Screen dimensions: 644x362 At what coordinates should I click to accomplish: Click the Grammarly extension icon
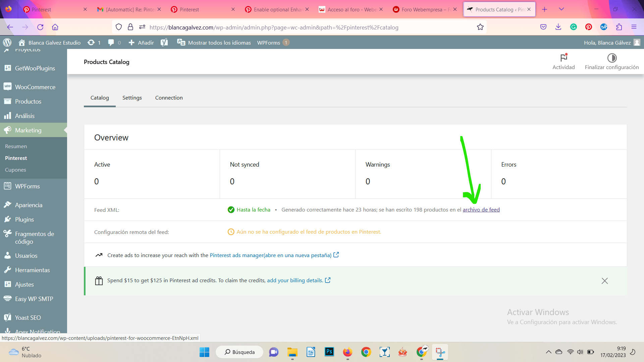click(x=574, y=27)
